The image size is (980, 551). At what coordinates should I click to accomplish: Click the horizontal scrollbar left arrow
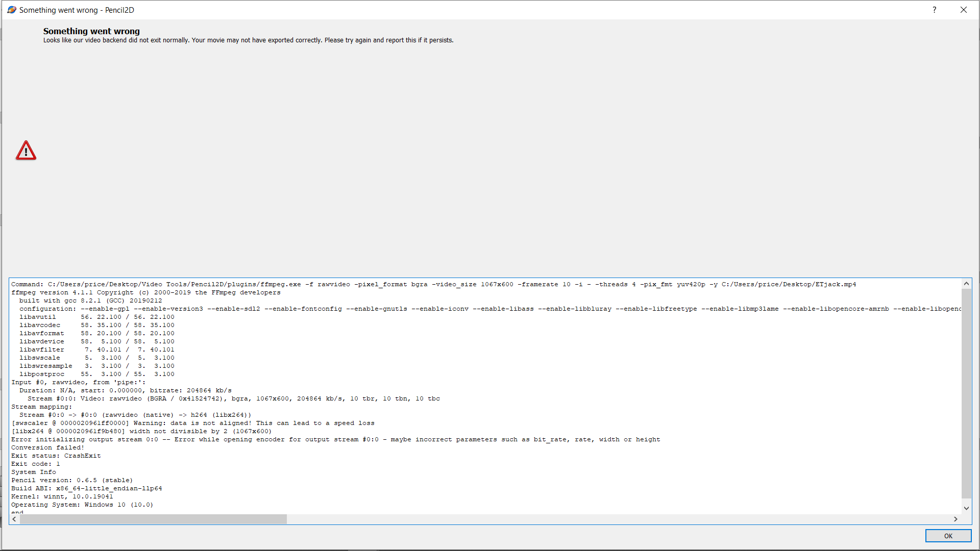pos(14,519)
